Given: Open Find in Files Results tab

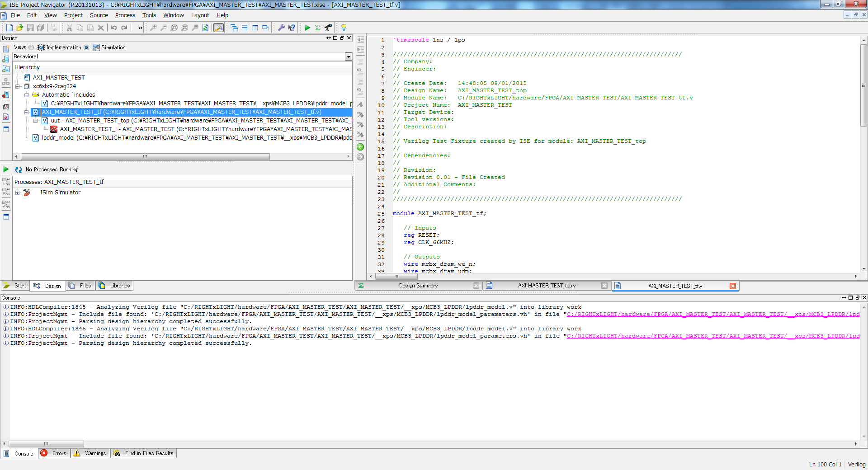Looking at the screenshot, I should point(144,453).
